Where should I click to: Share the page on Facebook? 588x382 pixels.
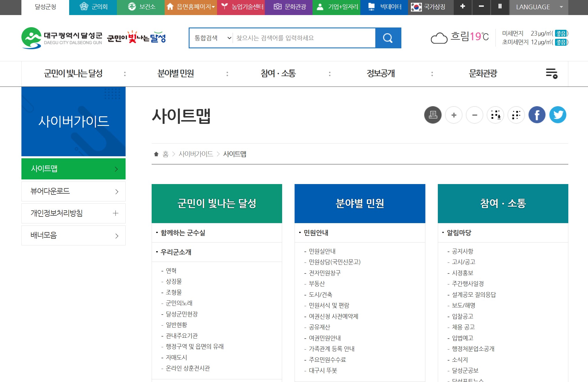click(x=537, y=115)
